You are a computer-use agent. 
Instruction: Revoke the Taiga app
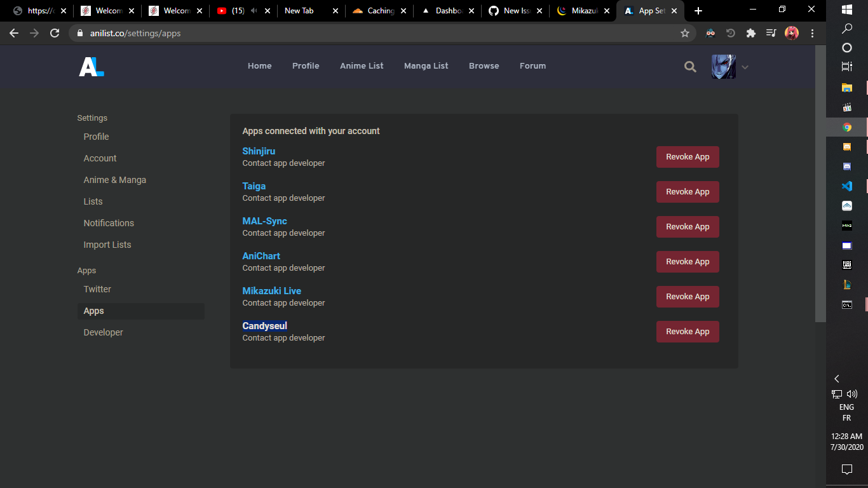coord(688,192)
